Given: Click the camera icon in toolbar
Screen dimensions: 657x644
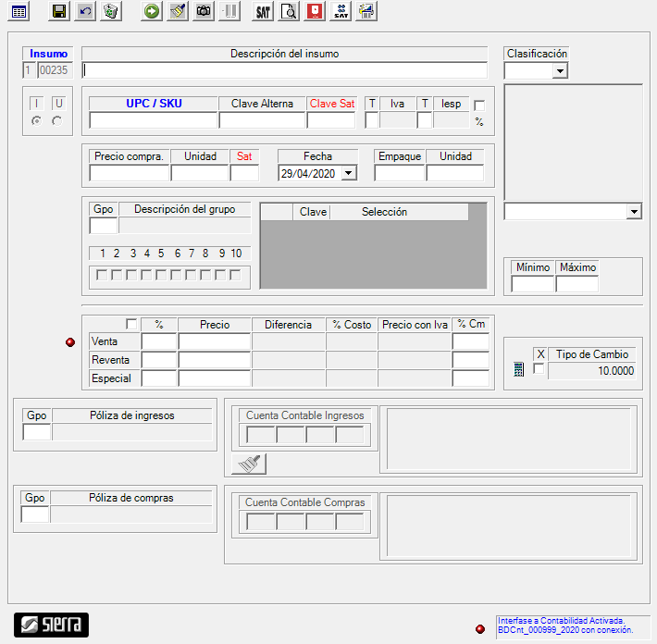Looking at the screenshot, I should (x=205, y=11).
